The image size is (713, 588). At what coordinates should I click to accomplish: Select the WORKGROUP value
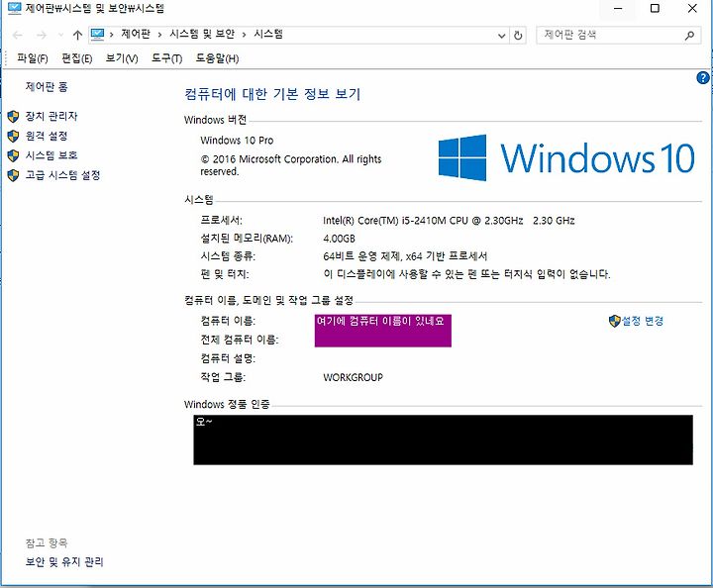[x=353, y=377]
